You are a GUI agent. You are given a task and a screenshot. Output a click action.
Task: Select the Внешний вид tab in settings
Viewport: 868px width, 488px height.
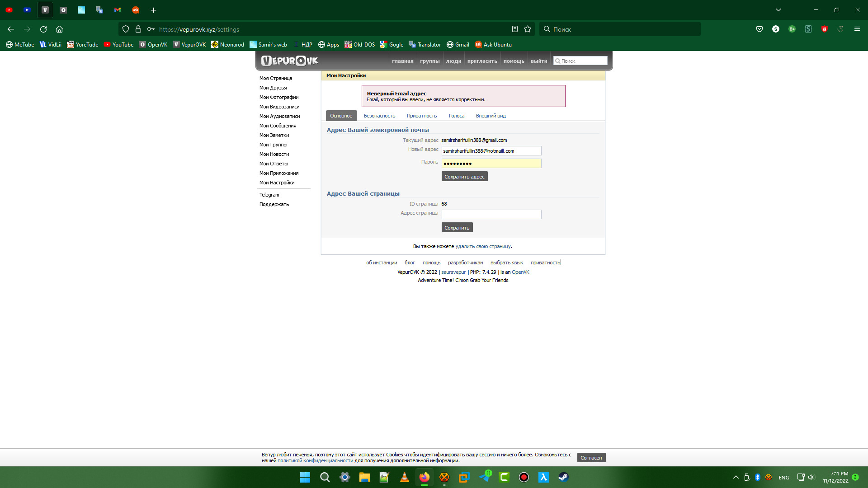[491, 115]
